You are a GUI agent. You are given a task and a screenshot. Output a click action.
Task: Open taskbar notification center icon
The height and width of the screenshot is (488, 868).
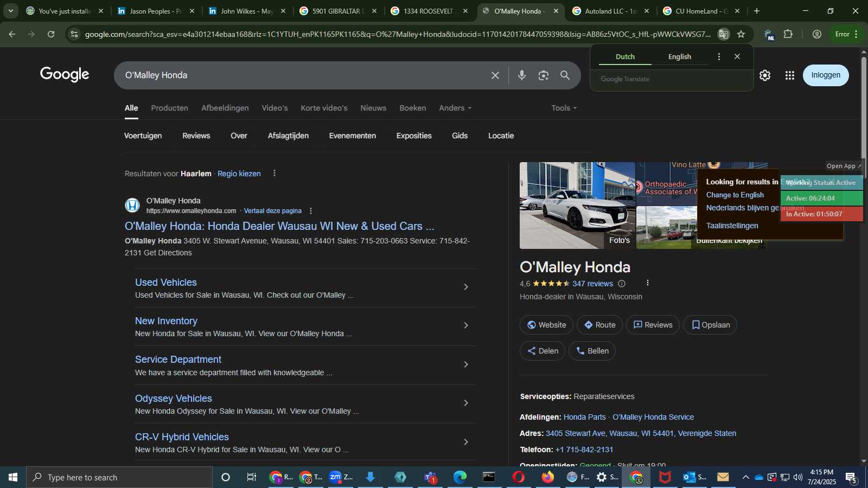coord(851,478)
